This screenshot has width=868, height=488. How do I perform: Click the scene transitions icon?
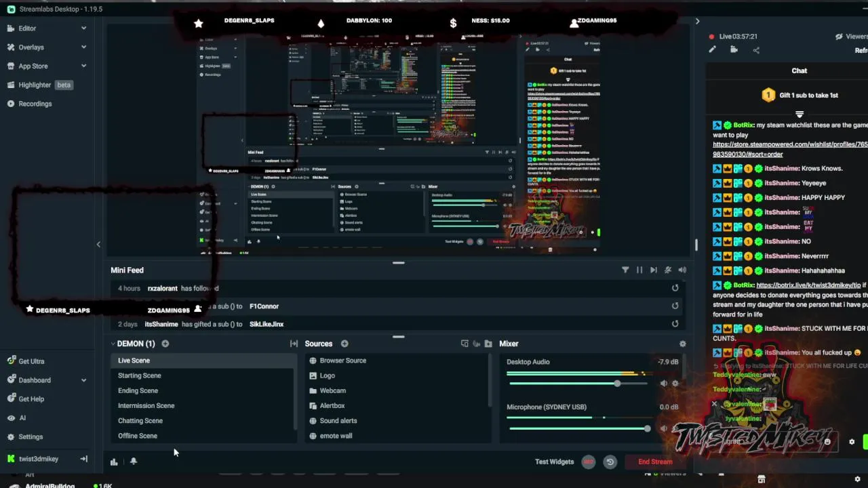coord(294,344)
